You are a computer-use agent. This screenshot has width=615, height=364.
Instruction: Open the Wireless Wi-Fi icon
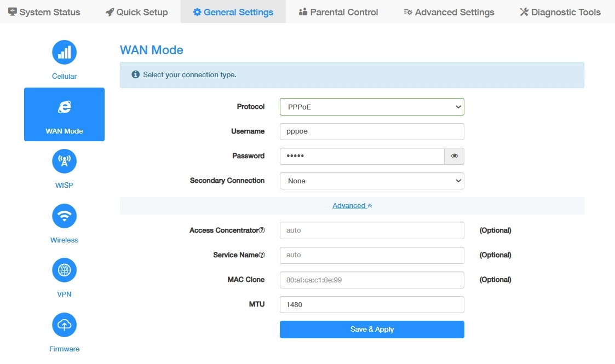click(64, 216)
